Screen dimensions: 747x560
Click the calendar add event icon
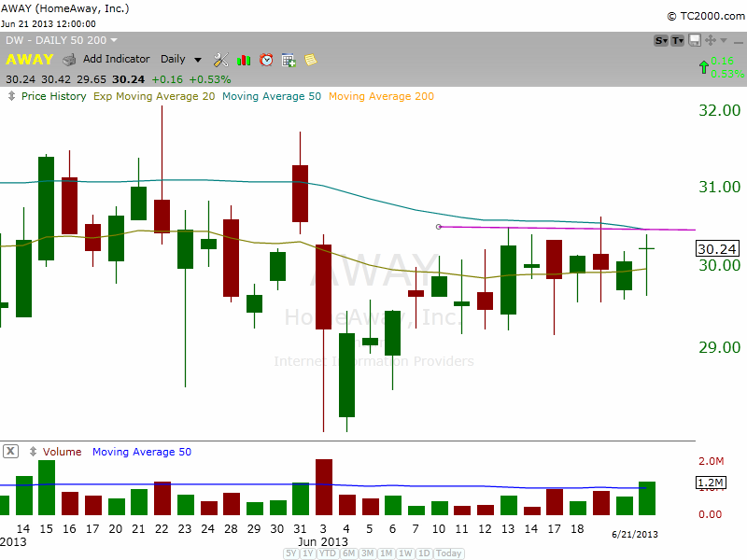pyautogui.click(x=289, y=60)
